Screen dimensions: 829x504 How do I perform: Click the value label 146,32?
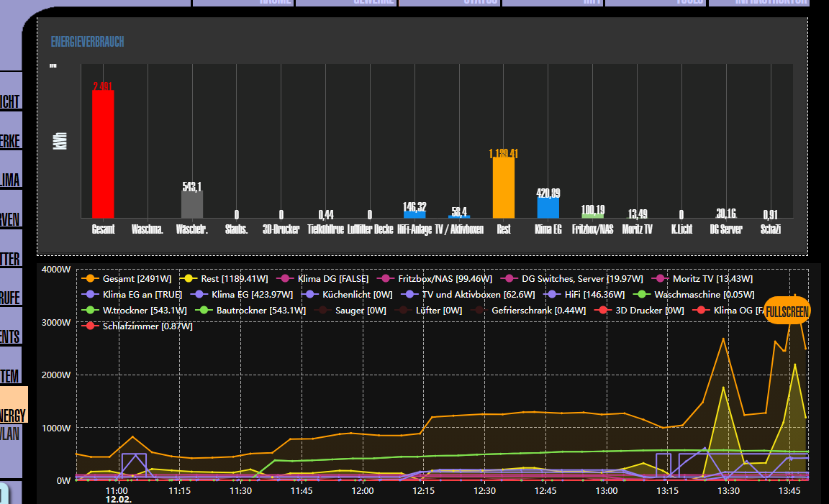pyautogui.click(x=414, y=206)
